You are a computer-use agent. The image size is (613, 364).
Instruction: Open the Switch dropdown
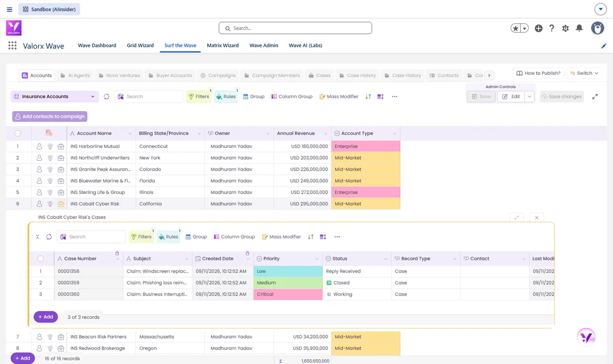(x=584, y=73)
